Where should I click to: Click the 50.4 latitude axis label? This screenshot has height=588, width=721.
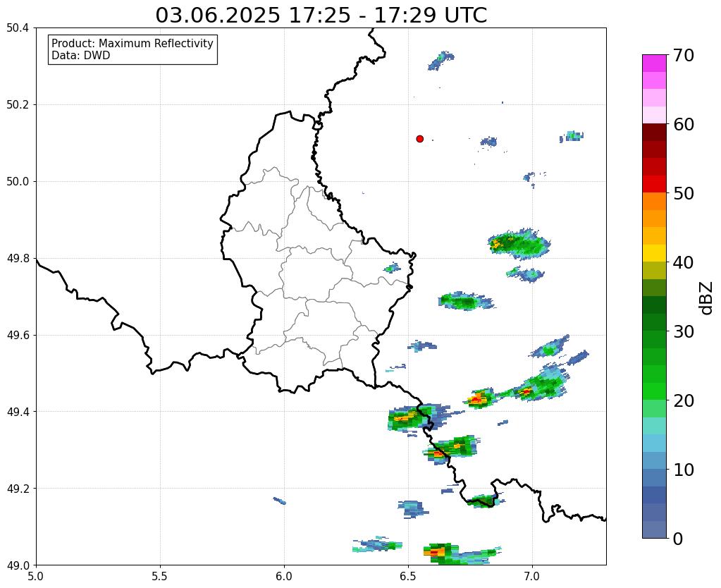pos(18,28)
